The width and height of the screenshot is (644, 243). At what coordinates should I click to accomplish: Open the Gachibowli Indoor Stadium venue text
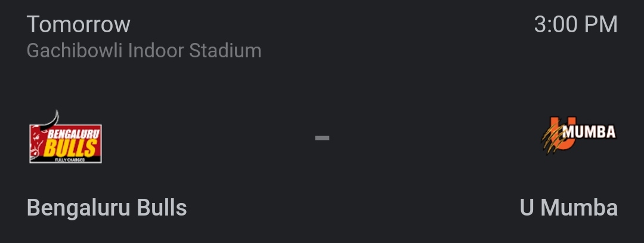click(x=144, y=51)
